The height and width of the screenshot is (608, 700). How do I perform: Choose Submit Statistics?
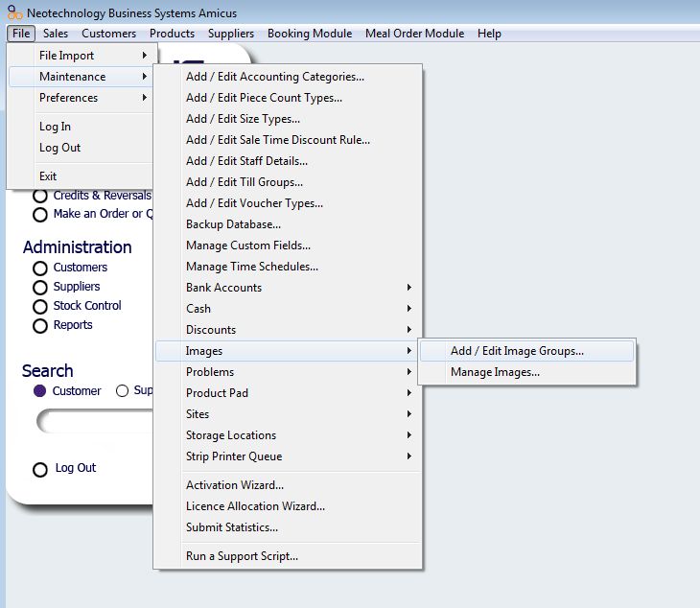pos(288,527)
